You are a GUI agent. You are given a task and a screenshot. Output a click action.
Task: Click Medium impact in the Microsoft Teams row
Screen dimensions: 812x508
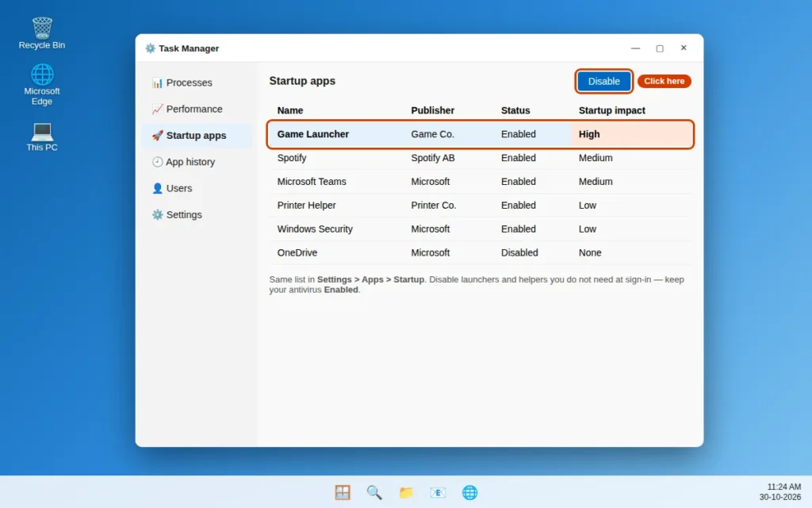596,182
